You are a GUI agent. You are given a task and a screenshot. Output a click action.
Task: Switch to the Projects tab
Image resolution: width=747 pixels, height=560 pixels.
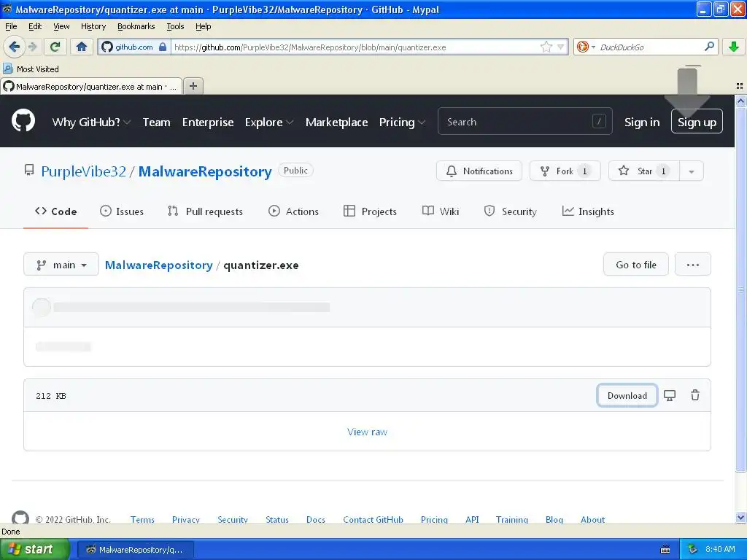pos(370,211)
